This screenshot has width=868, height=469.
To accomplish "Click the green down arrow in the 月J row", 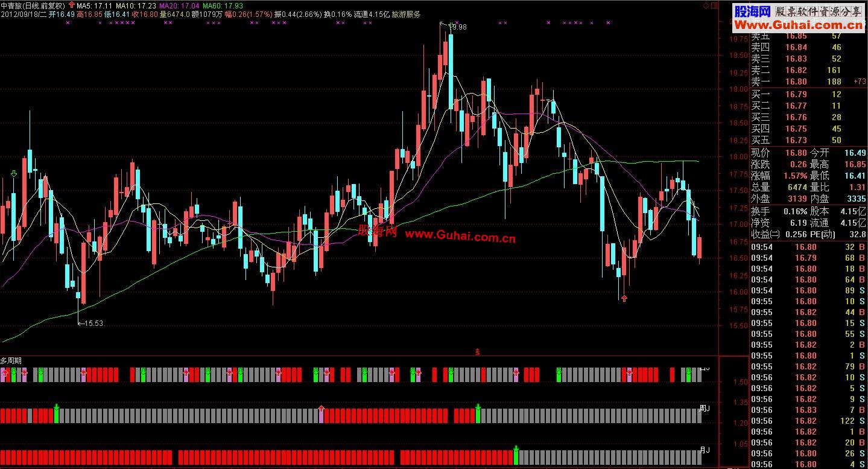I will tap(516, 450).
